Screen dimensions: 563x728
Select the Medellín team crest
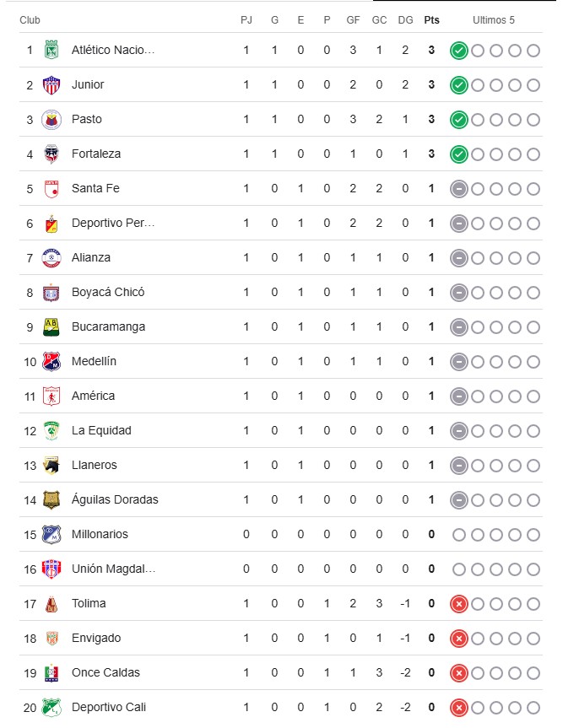point(51,361)
